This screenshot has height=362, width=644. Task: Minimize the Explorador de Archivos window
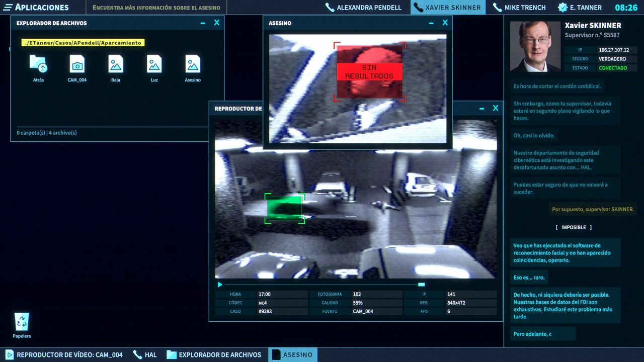pos(203,23)
